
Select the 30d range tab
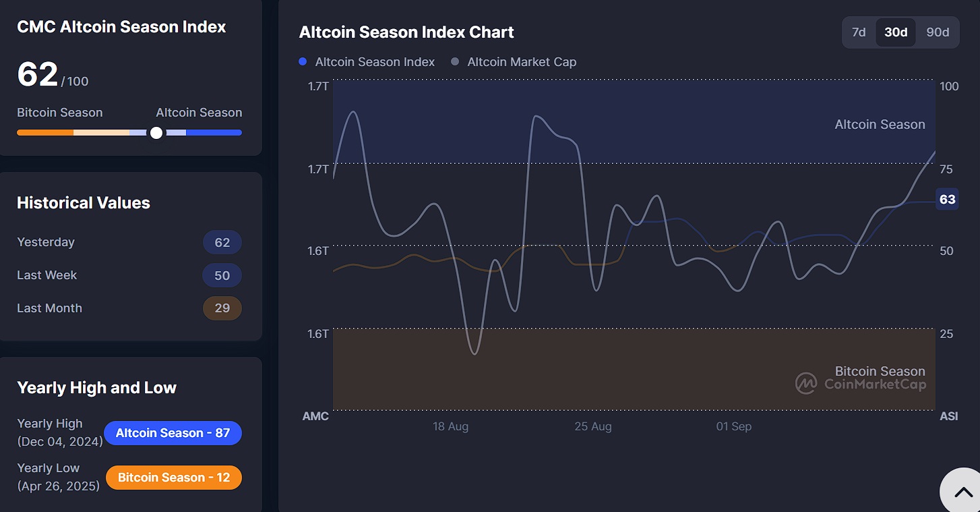pyautogui.click(x=896, y=32)
